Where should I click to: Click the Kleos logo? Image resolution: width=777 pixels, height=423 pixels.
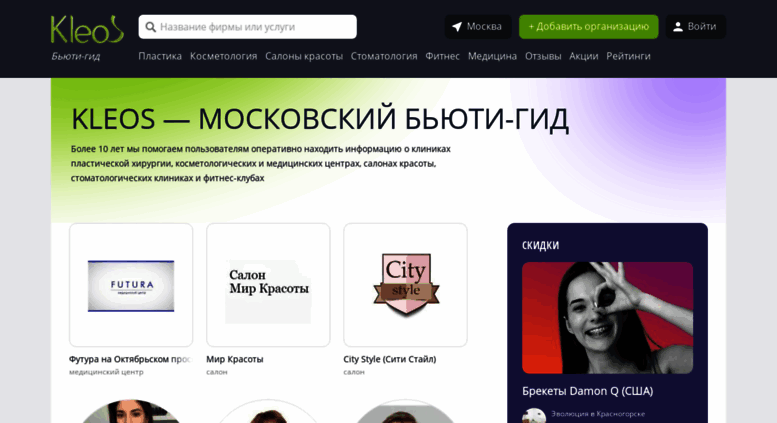(87, 29)
